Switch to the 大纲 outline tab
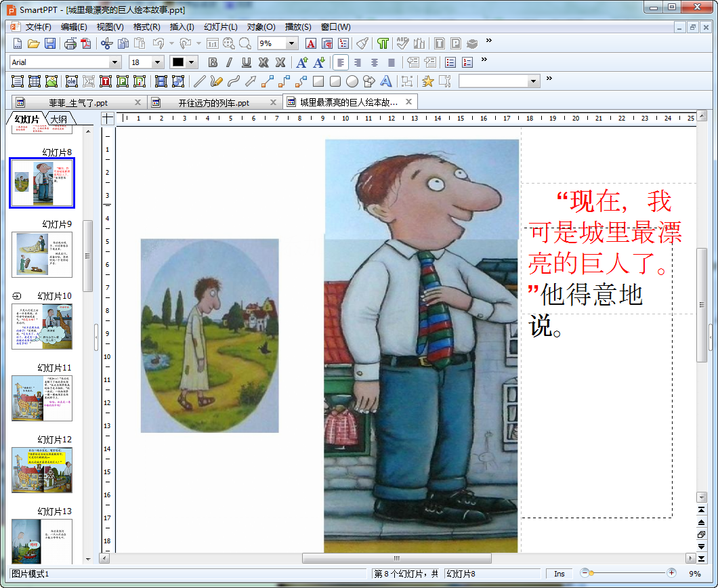 [x=59, y=119]
